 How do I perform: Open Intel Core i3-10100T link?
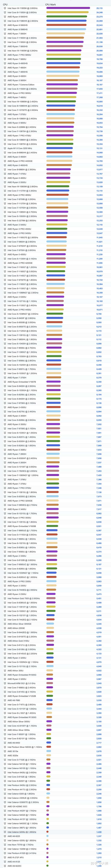tap(22, 467)
